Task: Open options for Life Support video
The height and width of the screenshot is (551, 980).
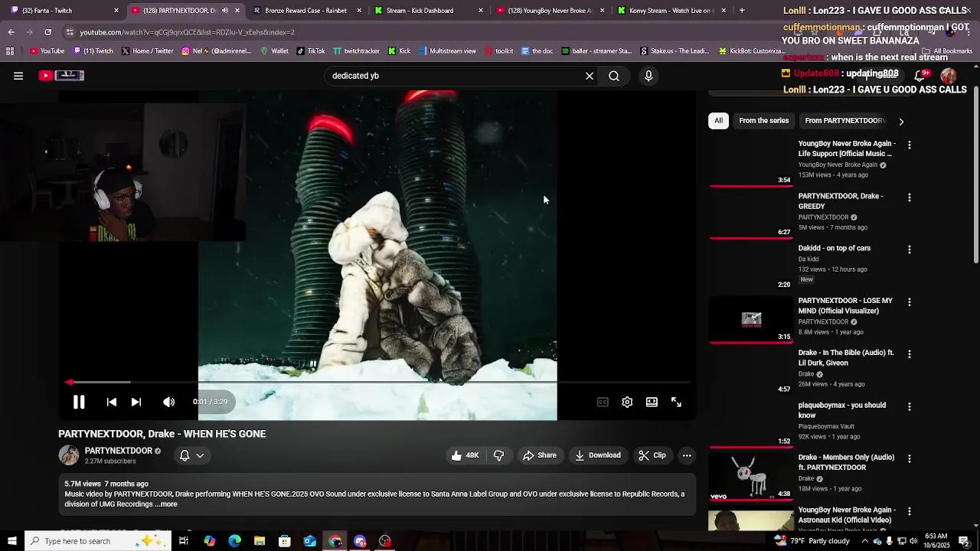Action: pos(910,145)
